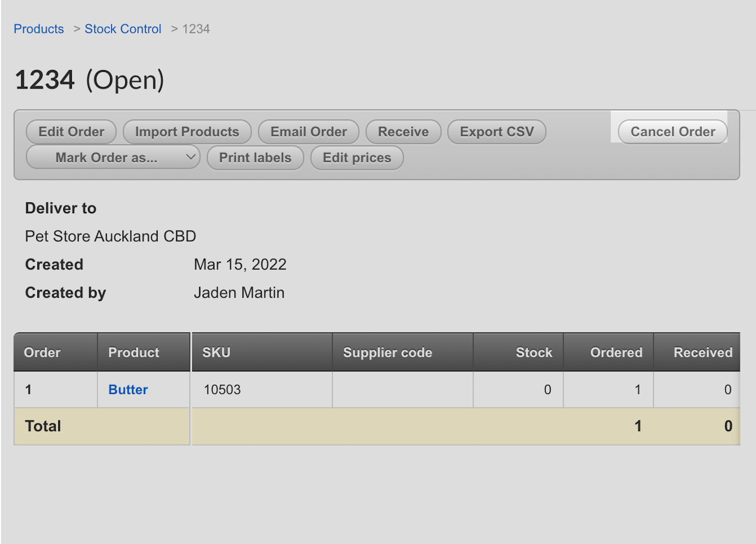Click the Ordered column header

tap(616, 352)
